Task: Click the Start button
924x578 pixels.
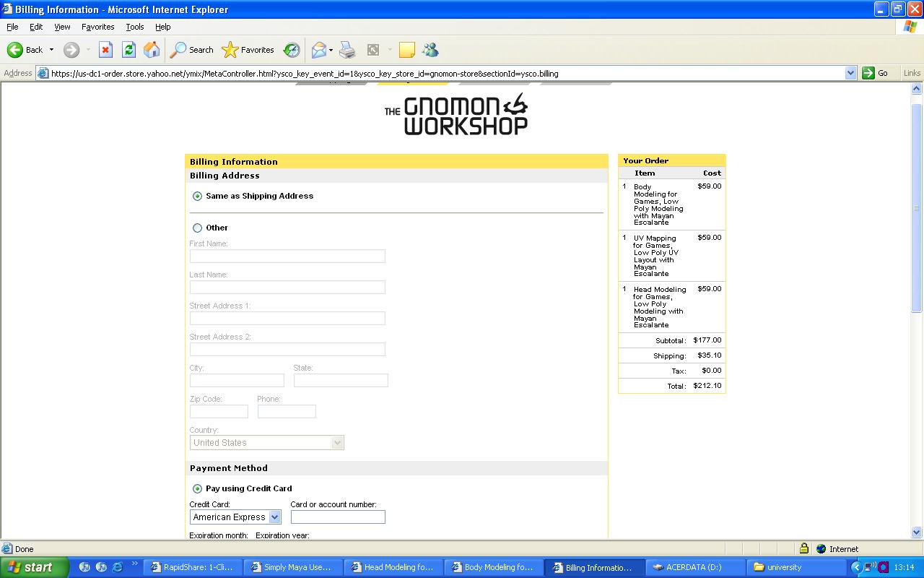Action: (34, 567)
